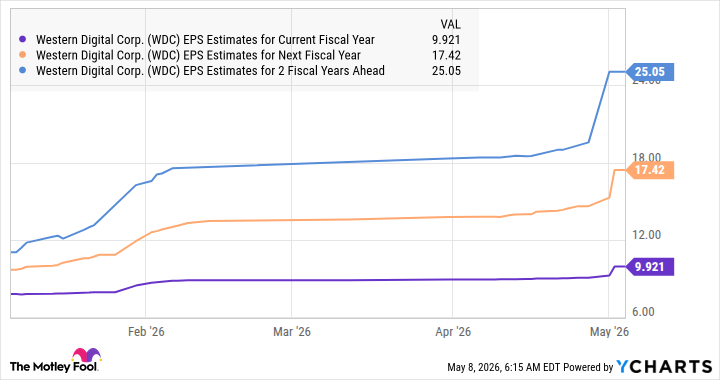Click the blue 2 Fiscal Years Ahead legend dot
This screenshot has width=720, height=380.
[x=22, y=71]
